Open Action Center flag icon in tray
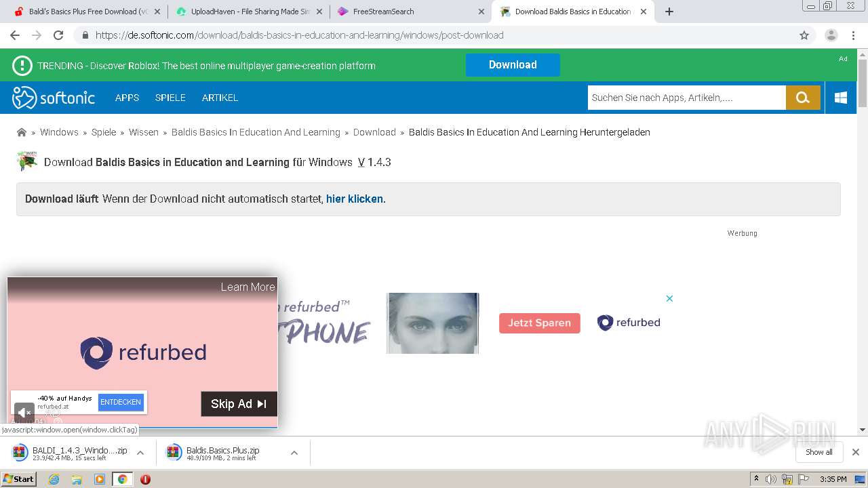This screenshot has width=868, height=488. tap(804, 479)
